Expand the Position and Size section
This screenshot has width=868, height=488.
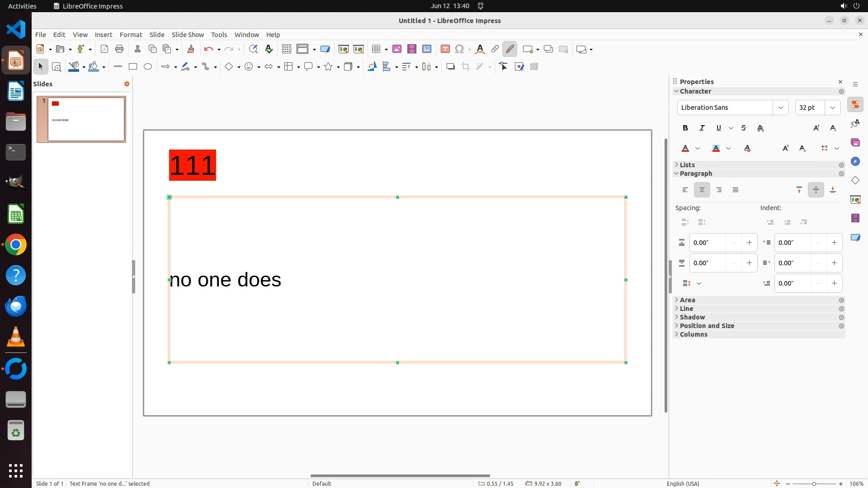(707, 326)
